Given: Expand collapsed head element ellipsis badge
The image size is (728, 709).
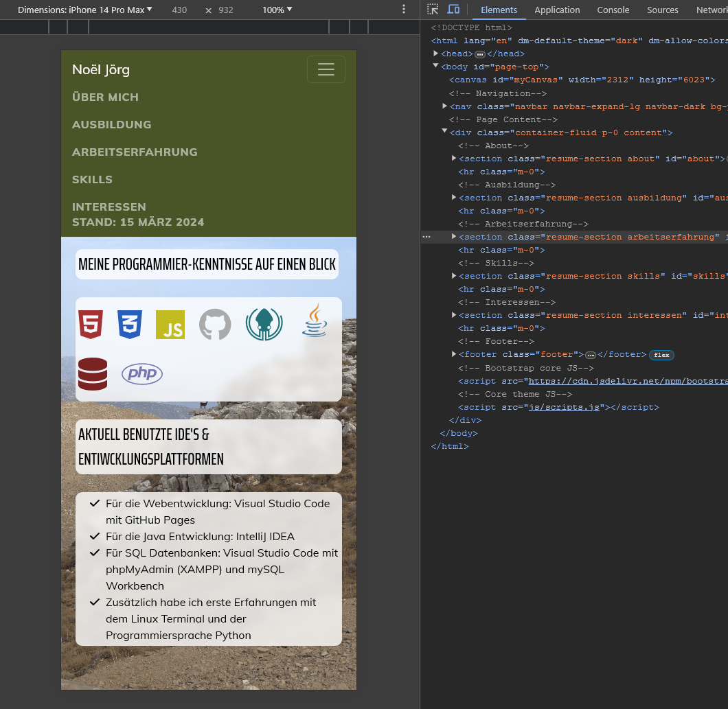Looking at the screenshot, I should (x=479, y=54).
